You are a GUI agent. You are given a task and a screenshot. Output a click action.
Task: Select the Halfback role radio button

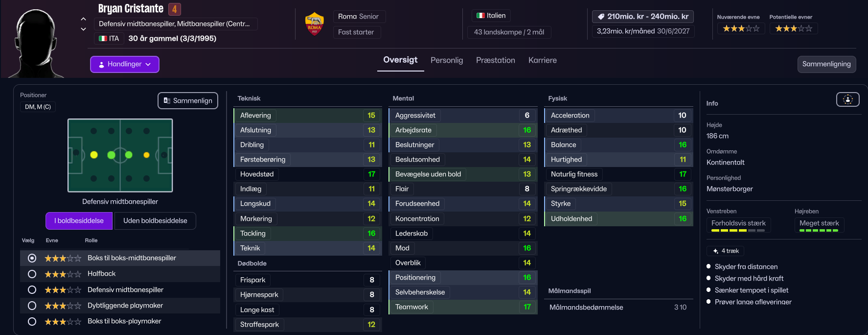32,274
